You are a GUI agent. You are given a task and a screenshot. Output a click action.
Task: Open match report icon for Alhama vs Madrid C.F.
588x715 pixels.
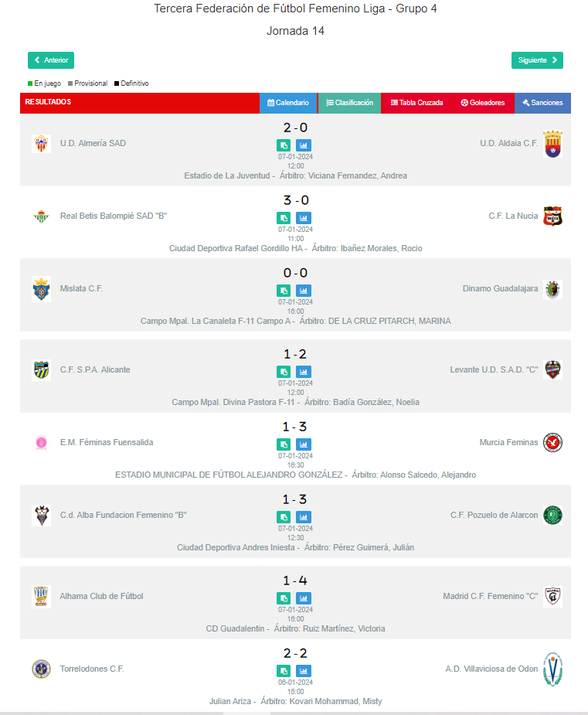point(284,598)
